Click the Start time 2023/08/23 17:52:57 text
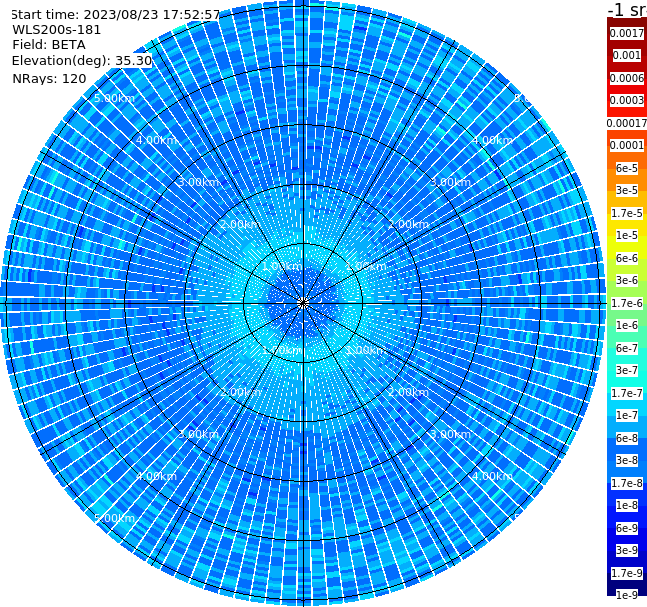Screen dimensions: 647x607 tap(115, 15)
